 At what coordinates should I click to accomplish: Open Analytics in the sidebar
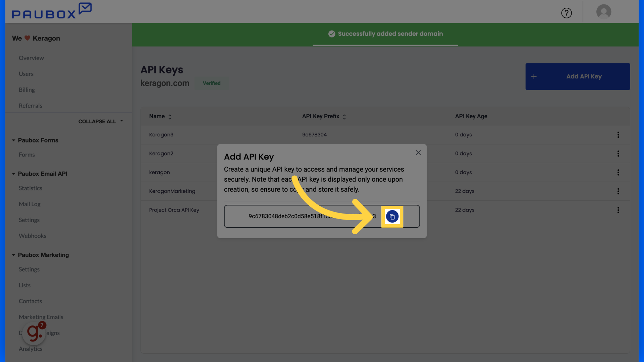click(x=31, y=349)
